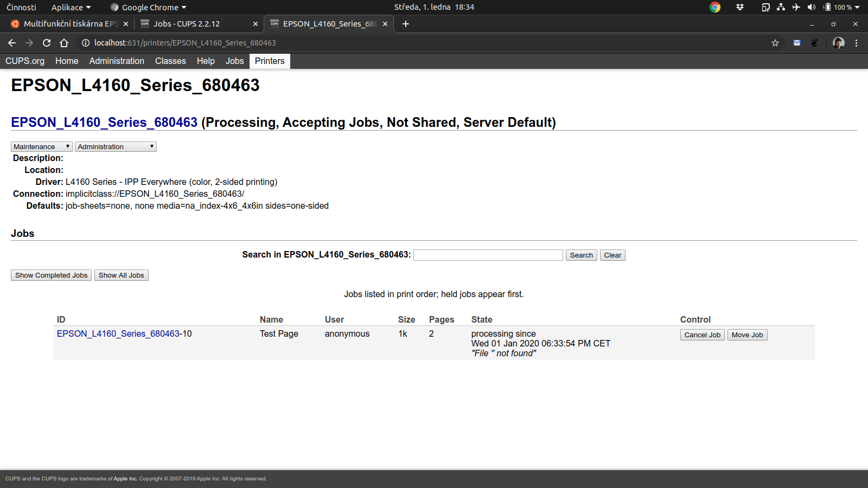Restore the Chrome window size

tap(834, 24)
